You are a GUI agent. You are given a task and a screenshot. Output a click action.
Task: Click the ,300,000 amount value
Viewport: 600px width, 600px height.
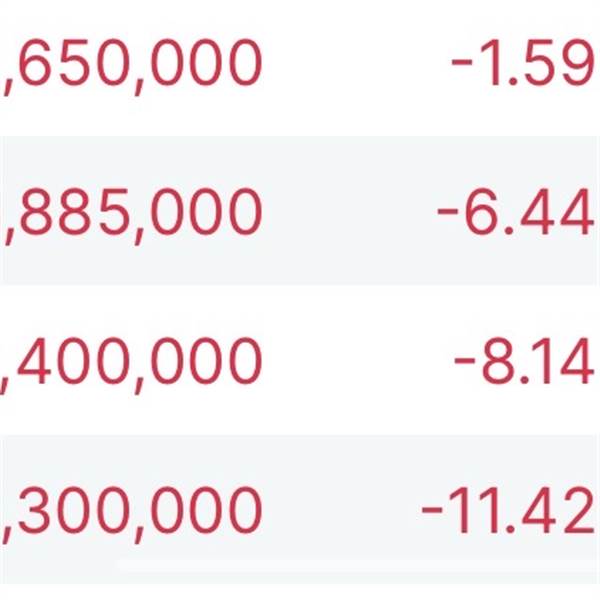pyautogui.click(x=132, y=510)
